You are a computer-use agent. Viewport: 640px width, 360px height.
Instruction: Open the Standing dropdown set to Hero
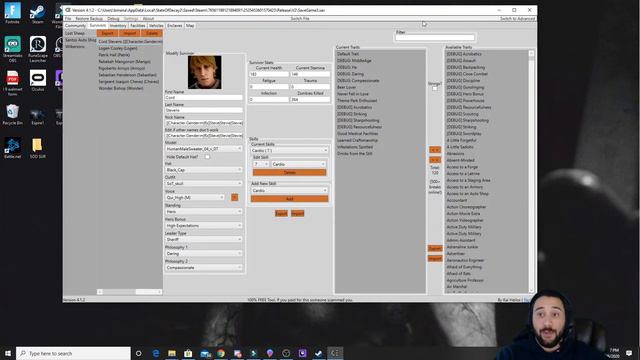[x=203, y=212]
